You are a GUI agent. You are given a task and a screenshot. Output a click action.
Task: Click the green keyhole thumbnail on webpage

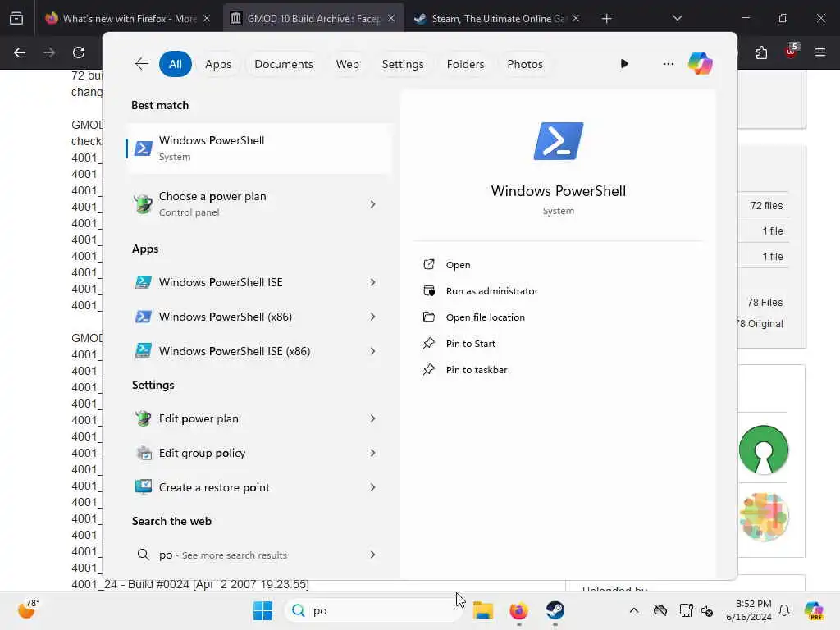tap(764, 450)
